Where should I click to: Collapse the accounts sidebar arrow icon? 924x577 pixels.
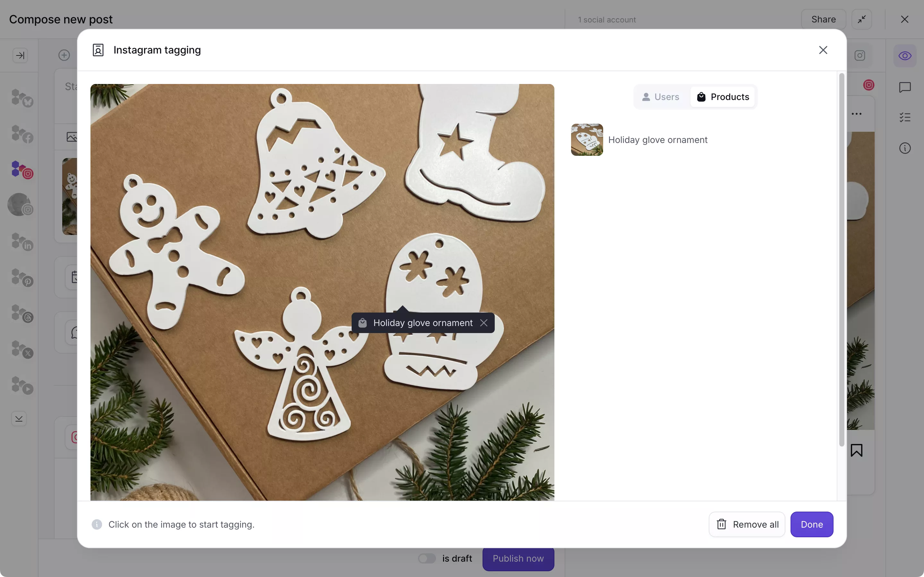click(x=20, y=55)
